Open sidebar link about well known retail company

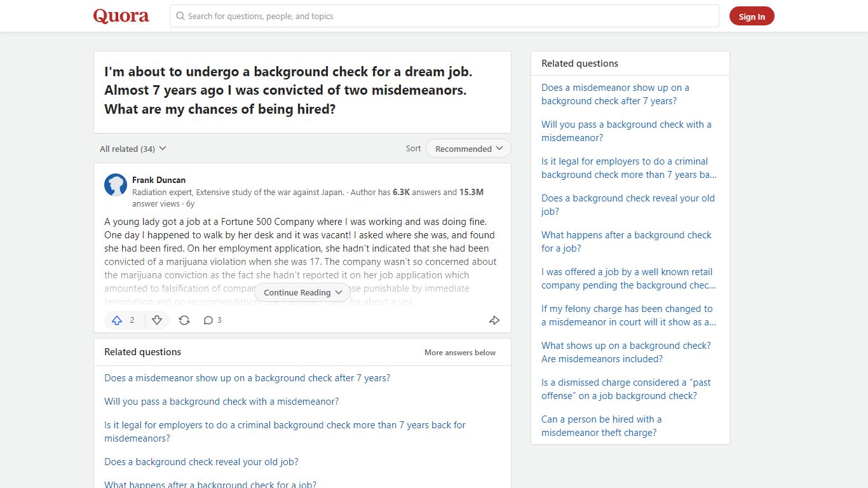[x=628, y=278]
